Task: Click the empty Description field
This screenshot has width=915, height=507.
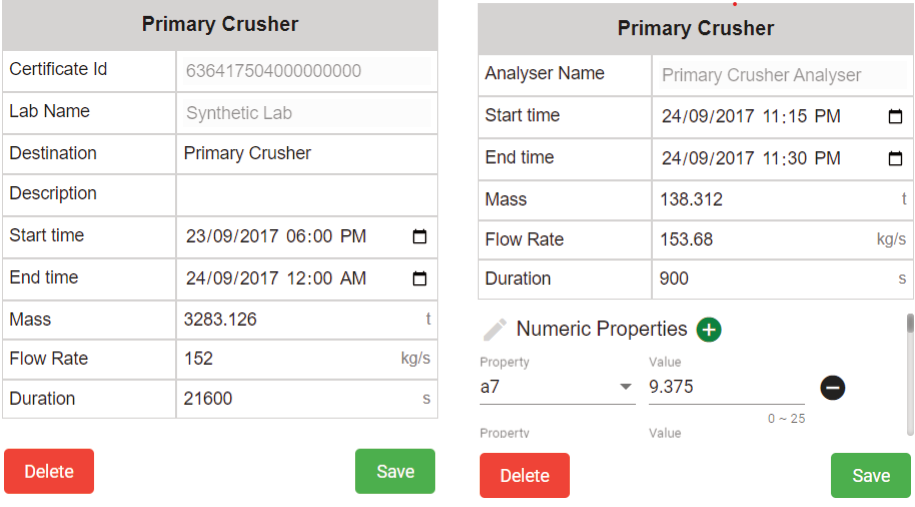Action: click(x=307, y=194)
